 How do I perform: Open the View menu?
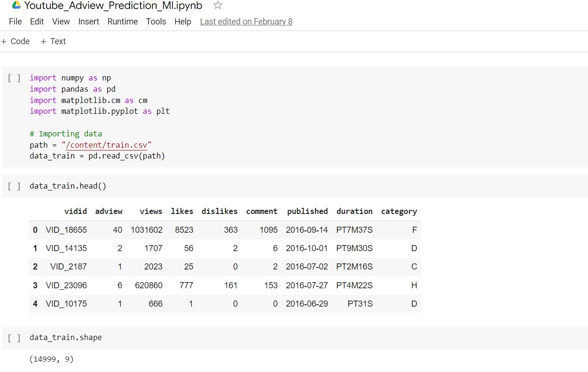tap(61, 22)
